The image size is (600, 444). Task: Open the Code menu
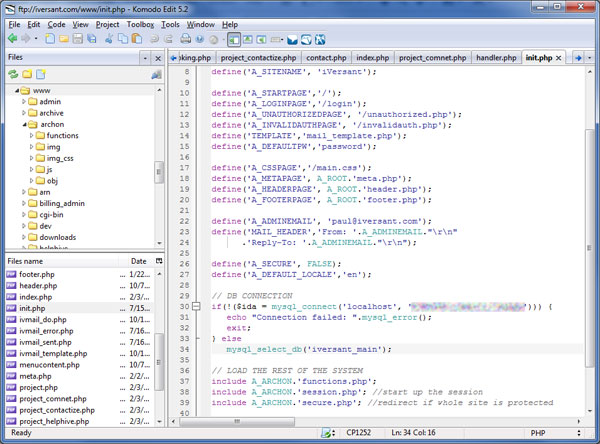[x=56, y=24]
